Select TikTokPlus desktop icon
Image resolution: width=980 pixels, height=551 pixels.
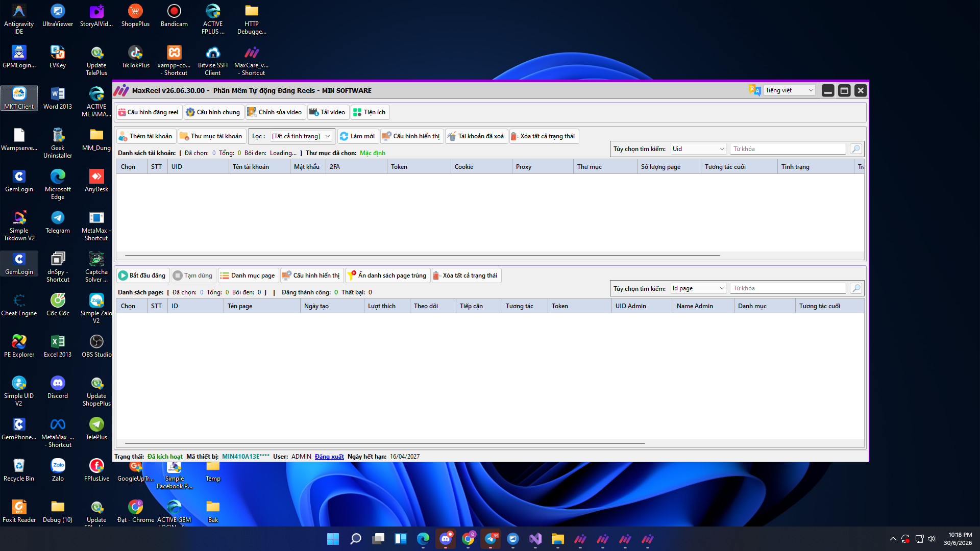click(135, 57)
